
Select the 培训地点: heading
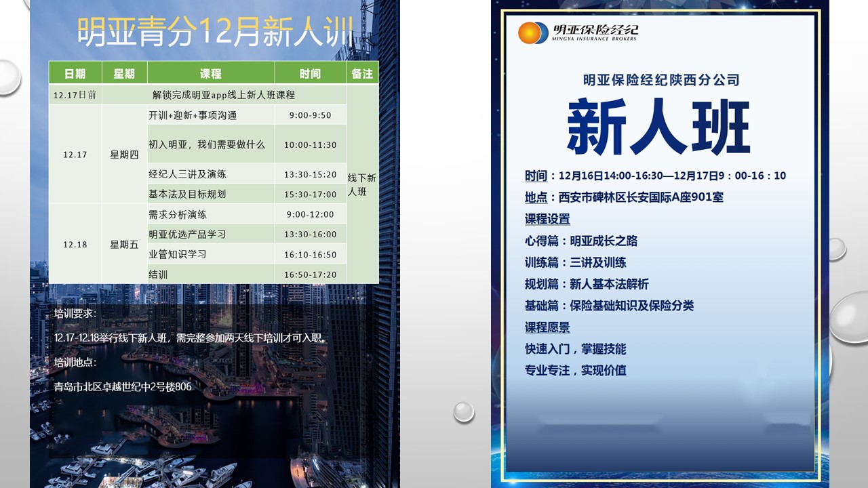(75, 362)
